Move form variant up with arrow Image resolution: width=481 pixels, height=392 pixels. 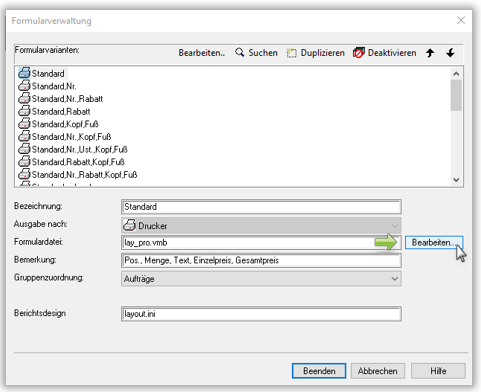tap(430, 53)
